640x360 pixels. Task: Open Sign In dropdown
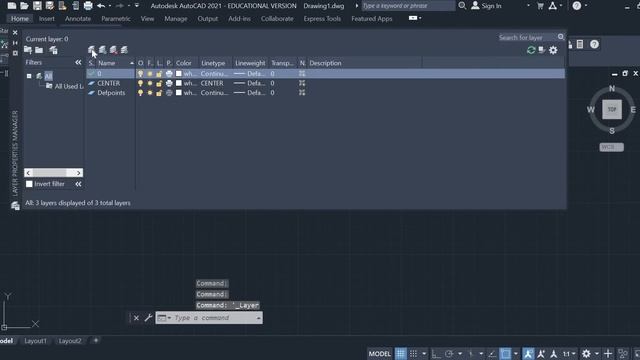click(x=528, y=6)
